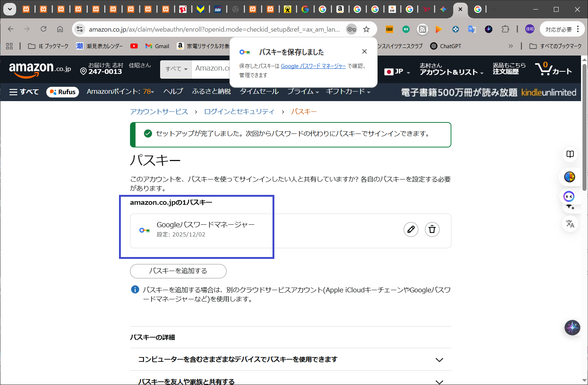Click the home button in browser toolbar

60,29
